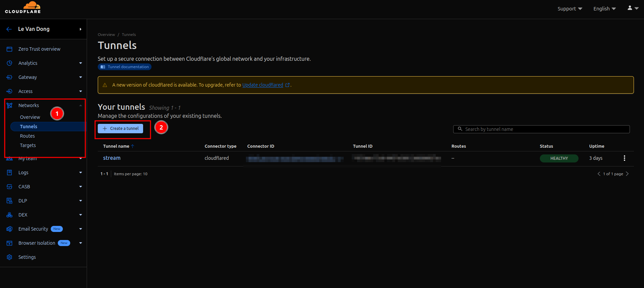
Task: Click the Zero Trust overview icon
Action: coord(9,49)
